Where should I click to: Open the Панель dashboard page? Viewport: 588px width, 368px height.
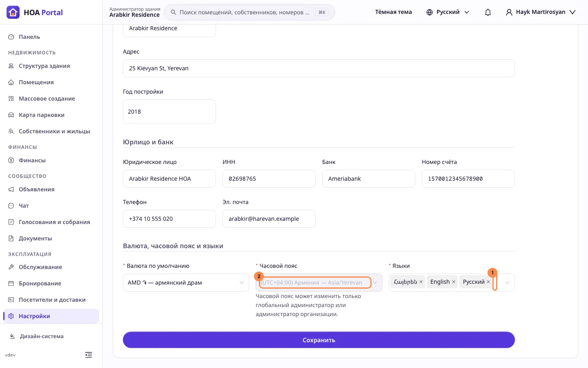pos(51,37)
